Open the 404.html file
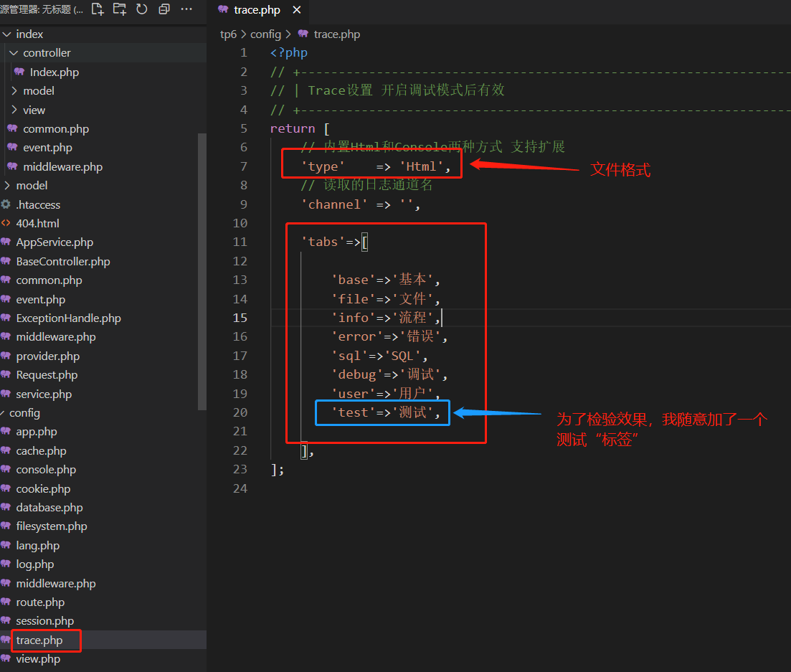 coord(37,224)
